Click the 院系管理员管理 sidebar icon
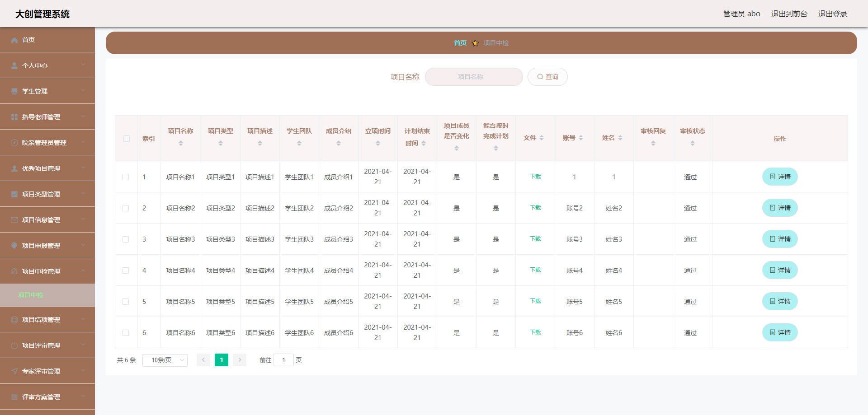Image resolution: width=868 pixels, height=415 pixels. pyautogui.click(x=14, y=143)
